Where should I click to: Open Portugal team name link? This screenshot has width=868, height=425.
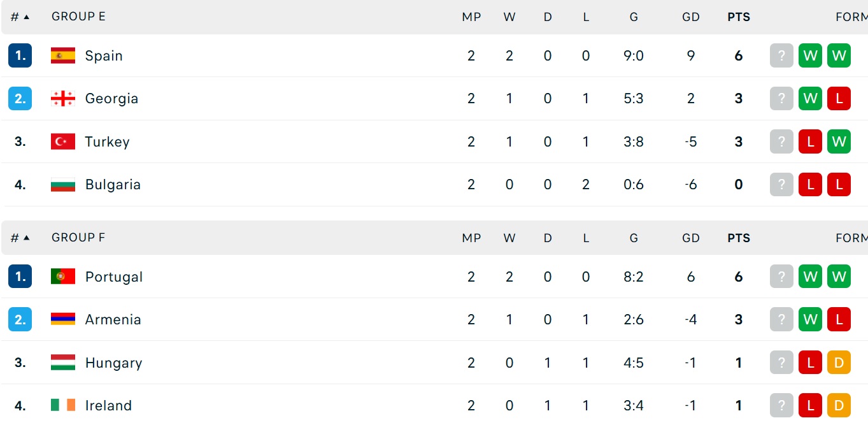(x=114, y=277)
